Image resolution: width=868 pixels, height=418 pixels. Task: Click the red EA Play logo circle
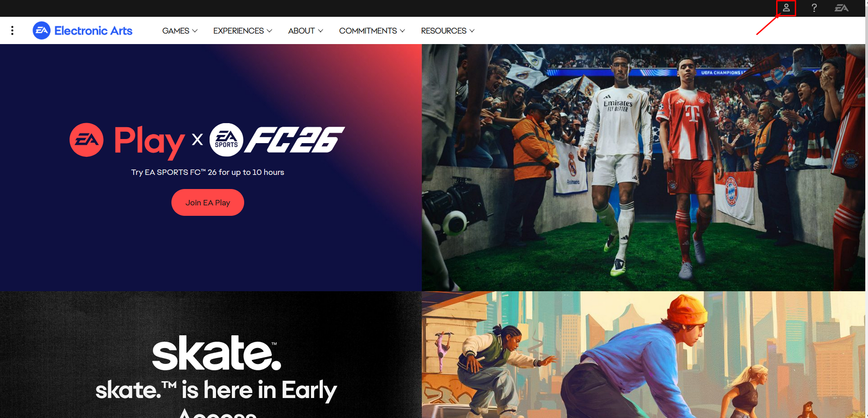click(86, 140)
